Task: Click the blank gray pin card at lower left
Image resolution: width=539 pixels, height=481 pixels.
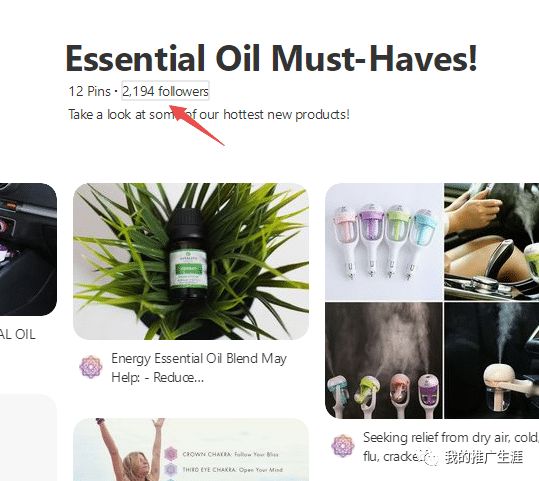Action: click(28, 437)
